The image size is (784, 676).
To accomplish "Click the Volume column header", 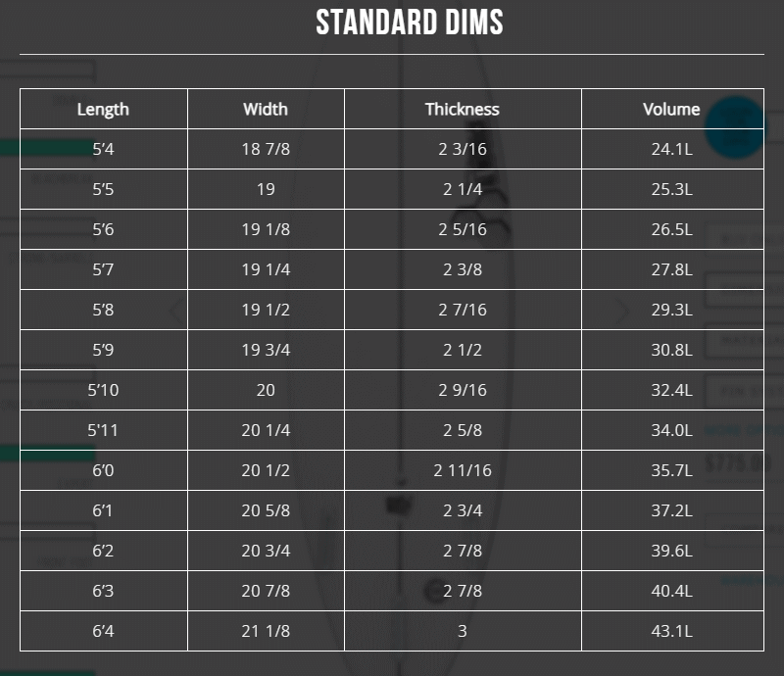I will 671,109.
